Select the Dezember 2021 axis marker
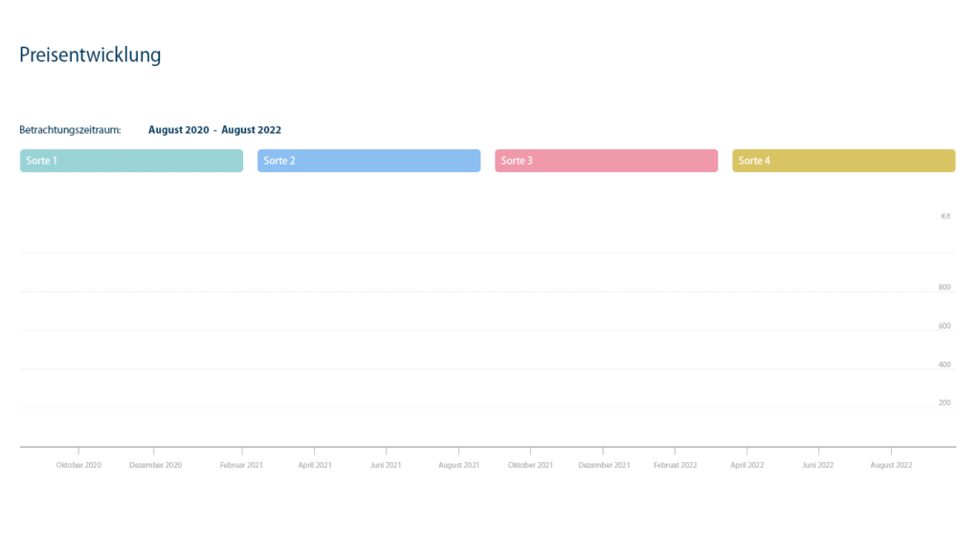The height and width of the screenshot is (551, 980). pos(604,465)
